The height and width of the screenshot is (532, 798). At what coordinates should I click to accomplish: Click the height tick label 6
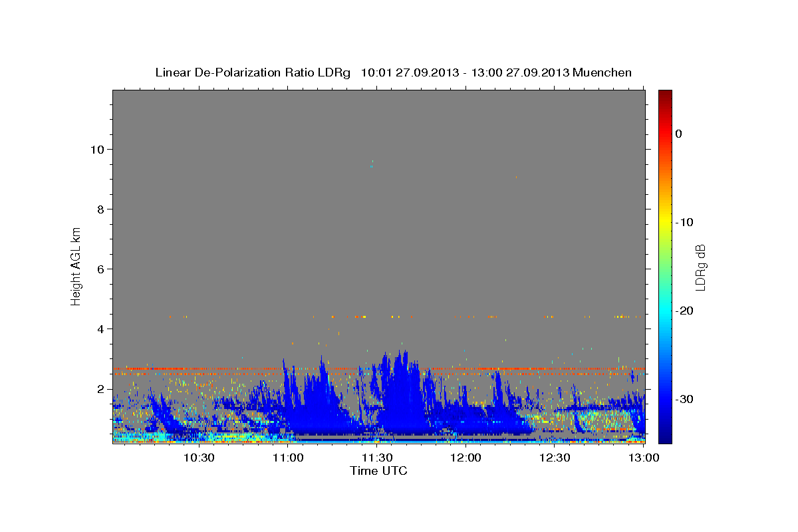99,269
